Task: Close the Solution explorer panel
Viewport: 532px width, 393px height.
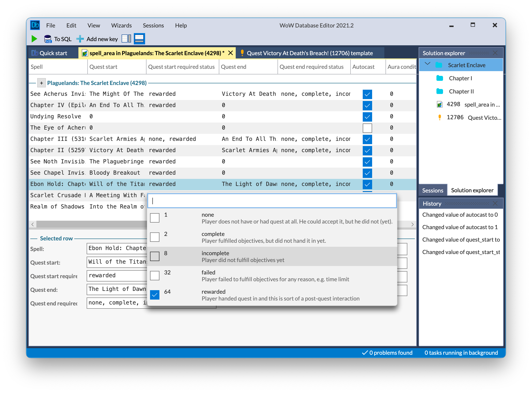Action: pos(495,53)
